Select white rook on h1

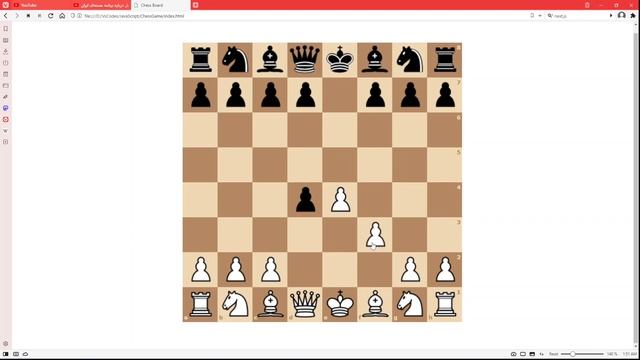point(445,304)
